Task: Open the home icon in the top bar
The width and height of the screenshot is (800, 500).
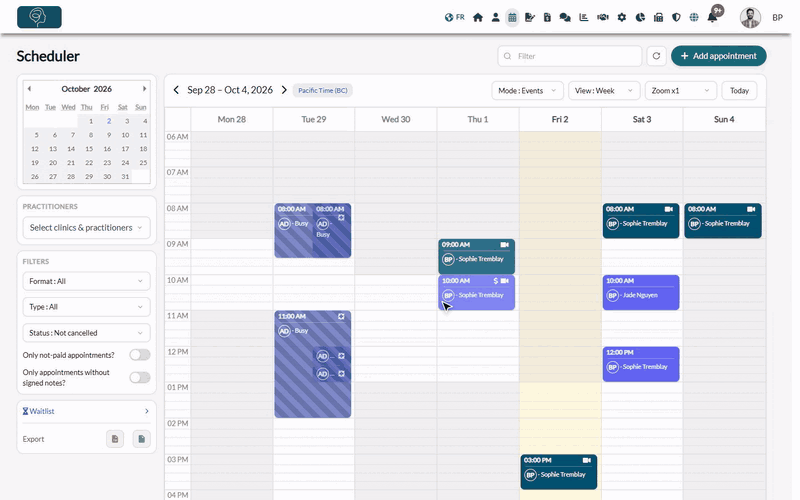Action: (x=478, y=17)
